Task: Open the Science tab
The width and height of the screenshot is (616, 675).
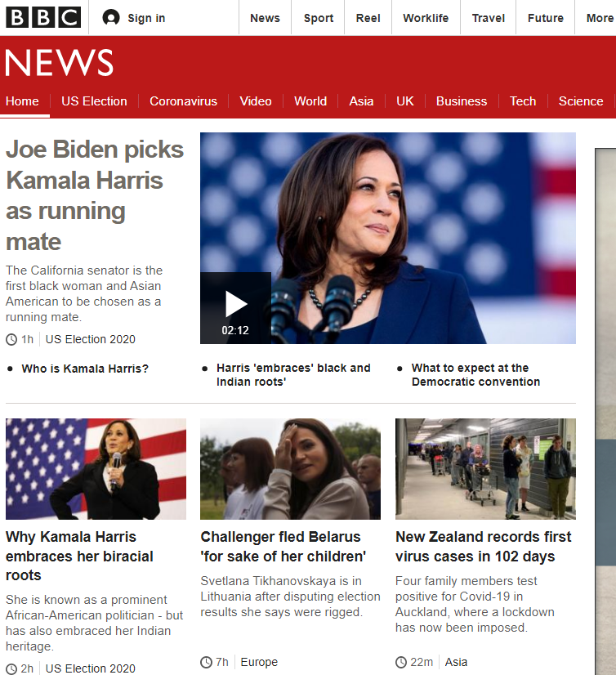Action: tap(581, 101)
